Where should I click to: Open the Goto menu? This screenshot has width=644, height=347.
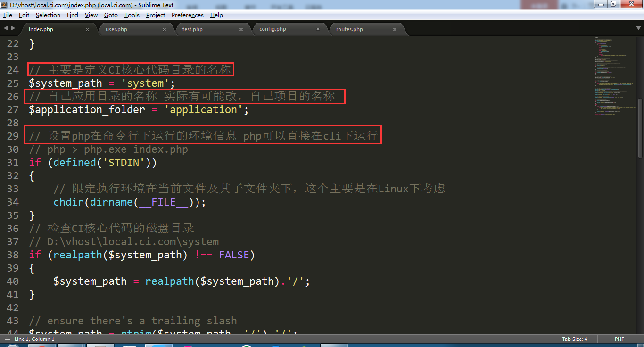111,15
